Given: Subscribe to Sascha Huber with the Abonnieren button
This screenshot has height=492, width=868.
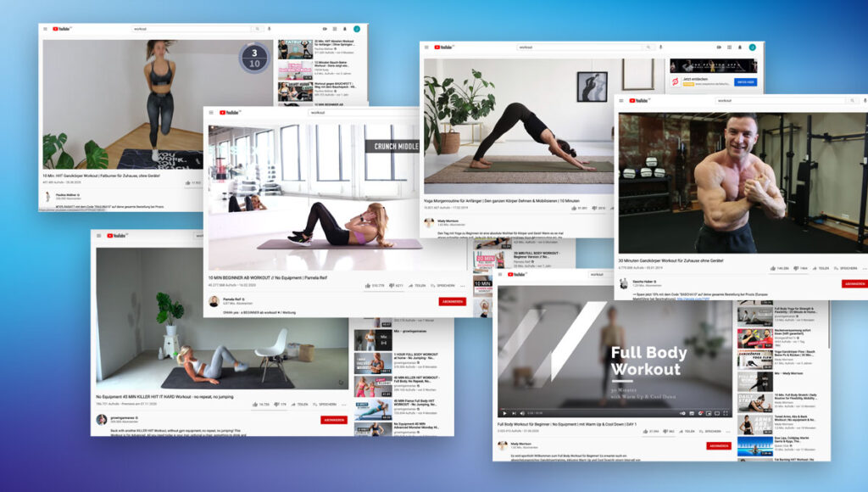Looking at the screenshot, I should [x=854, y=283].
